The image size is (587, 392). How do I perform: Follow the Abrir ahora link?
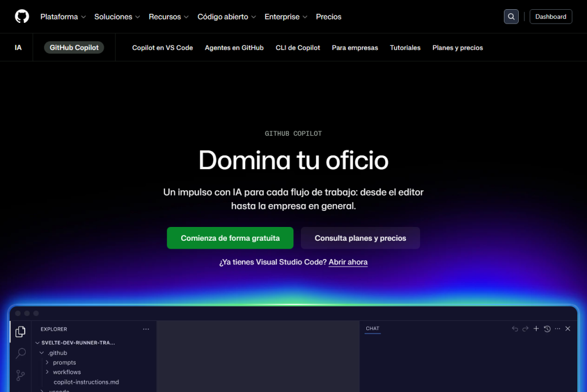point(348,262)
